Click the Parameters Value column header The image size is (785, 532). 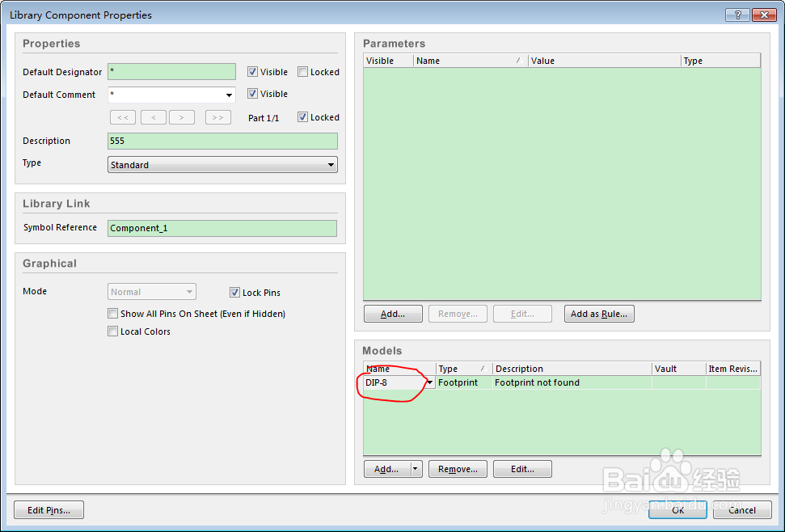click(605, 61)
